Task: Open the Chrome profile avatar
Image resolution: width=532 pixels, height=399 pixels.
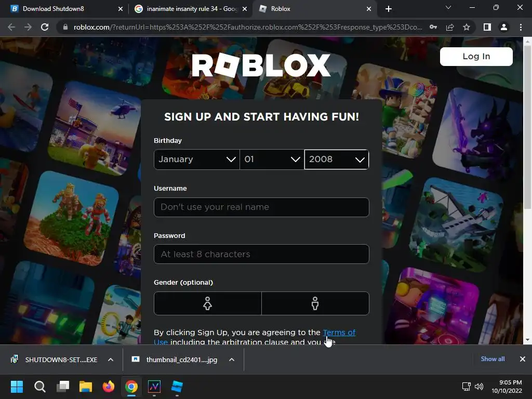Action: [x=504, y=27]
